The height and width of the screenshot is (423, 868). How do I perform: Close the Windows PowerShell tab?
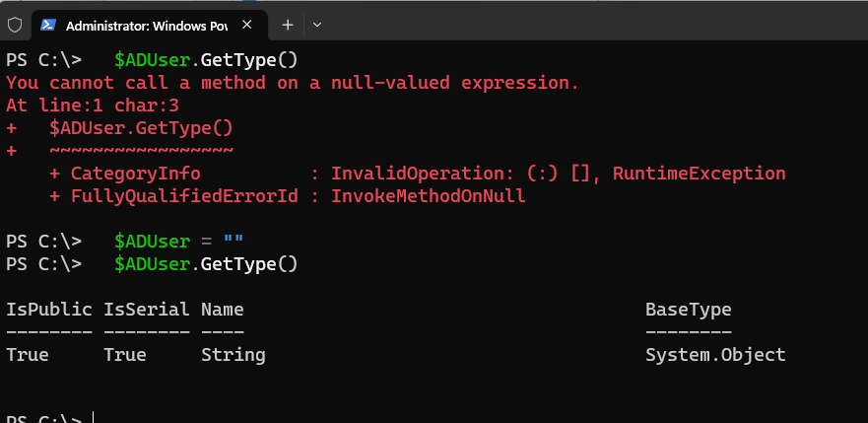247,25
